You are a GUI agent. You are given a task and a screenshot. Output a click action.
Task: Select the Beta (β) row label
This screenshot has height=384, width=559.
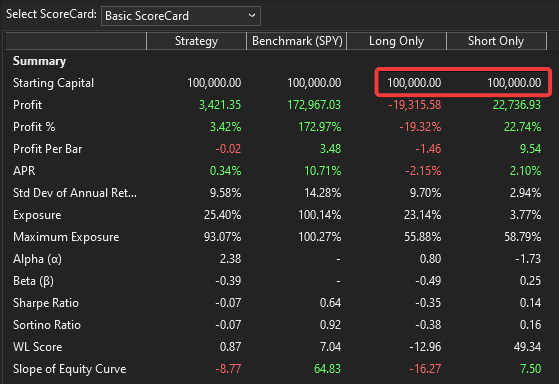coord(34,281)
